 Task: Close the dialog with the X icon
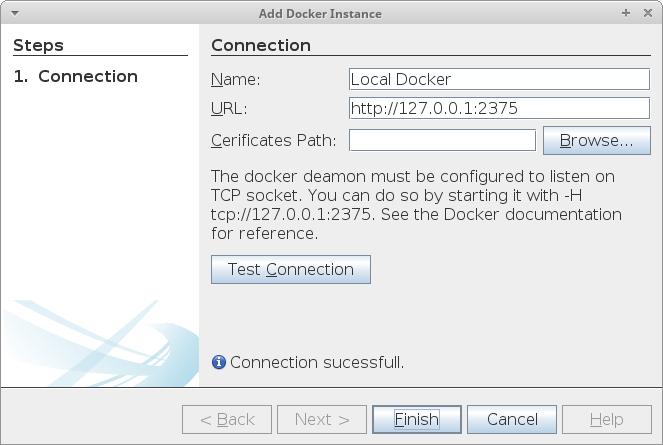point(648,13)
